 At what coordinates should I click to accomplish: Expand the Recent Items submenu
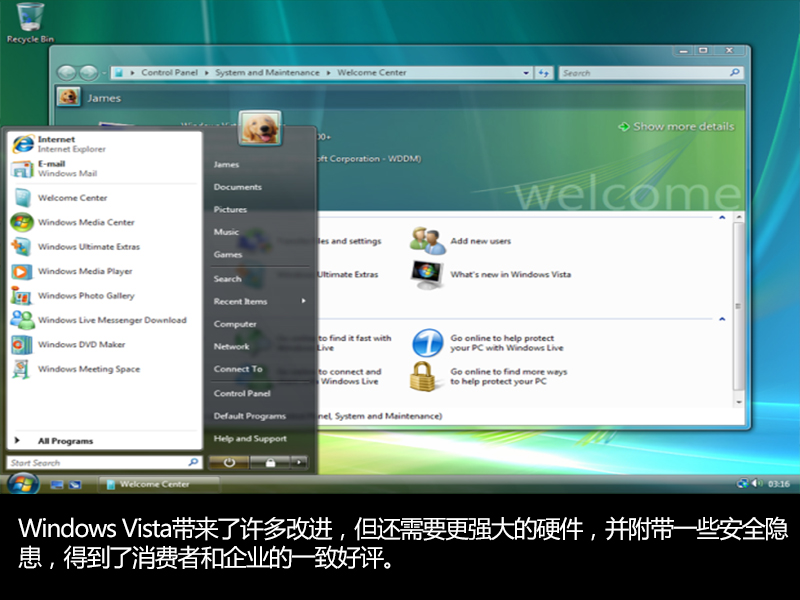(x=304, y=301)
